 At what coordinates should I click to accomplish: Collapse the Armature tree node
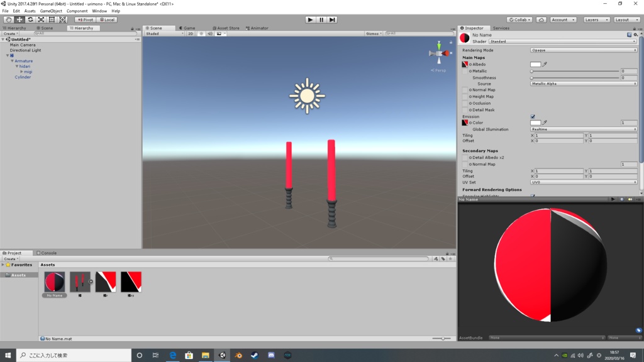tap(13, 61)
